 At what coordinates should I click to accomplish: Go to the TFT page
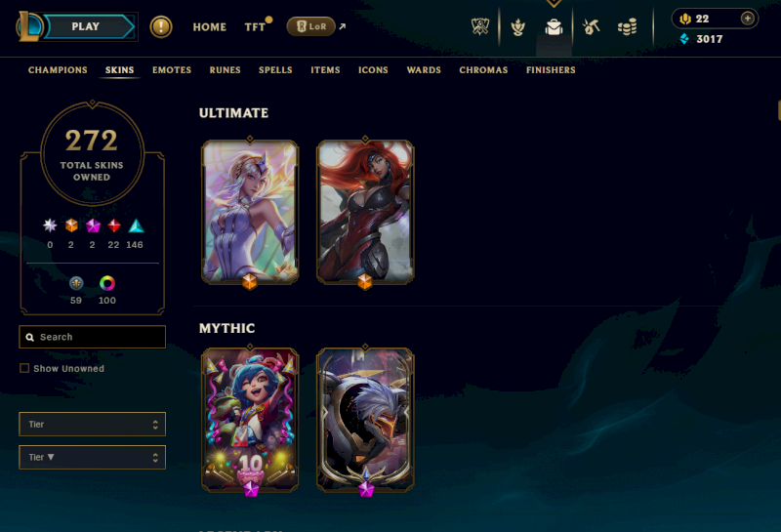click(x=255, y=27)
